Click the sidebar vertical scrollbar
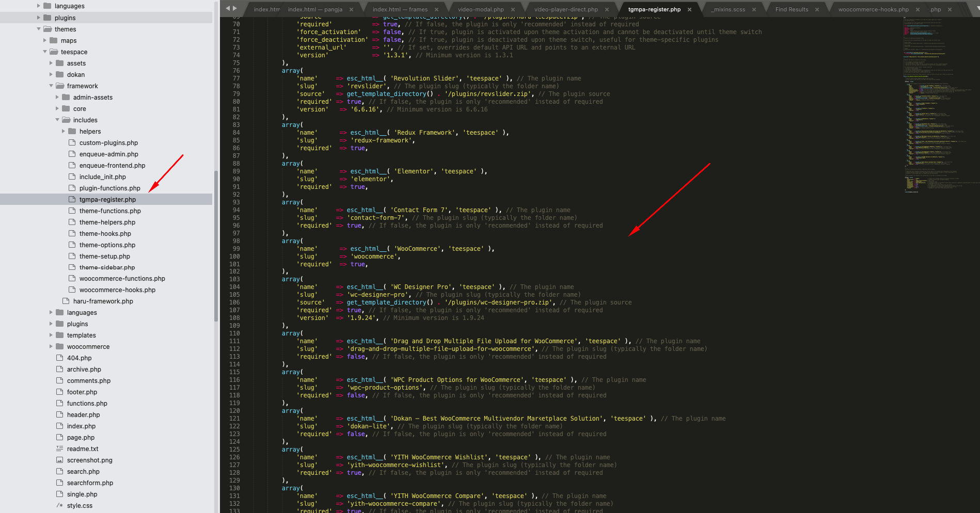980x513 pixels. tap(216, 246)
